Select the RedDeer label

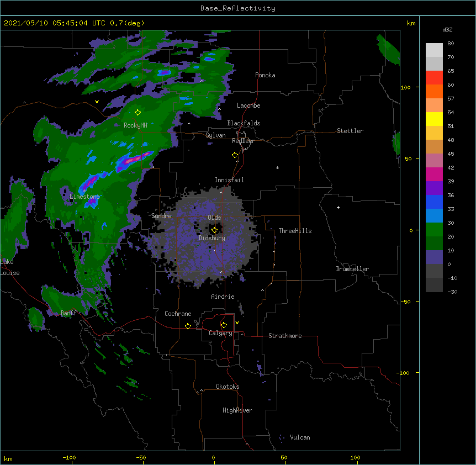tap(243, 141)
